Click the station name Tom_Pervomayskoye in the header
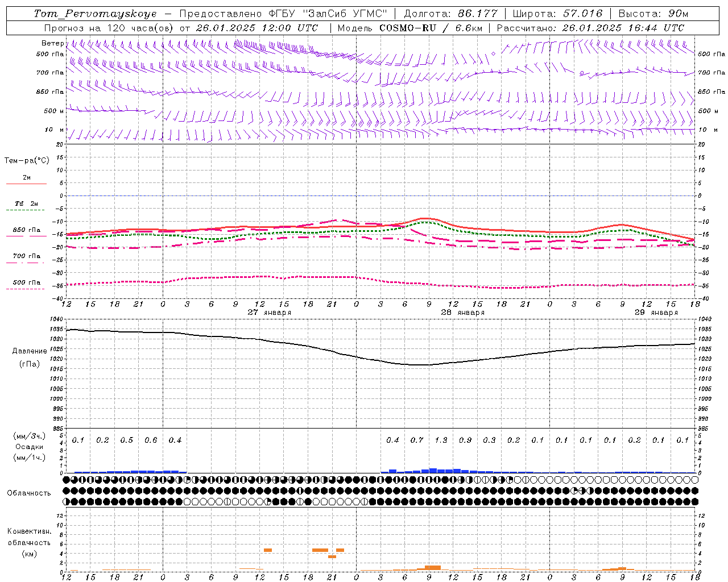 [x=95, y=14]
